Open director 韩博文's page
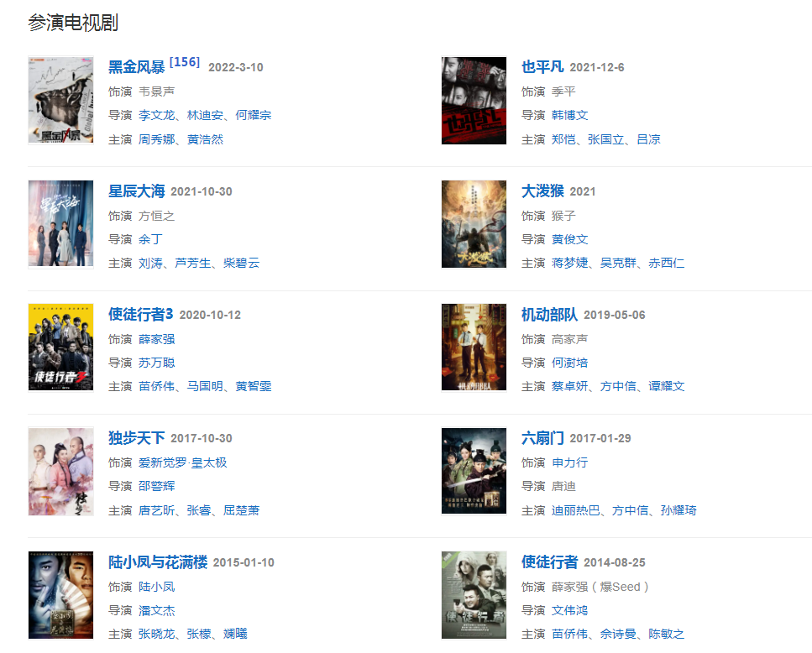The height and width of the screenshot is (653, 812). (569, 115)
